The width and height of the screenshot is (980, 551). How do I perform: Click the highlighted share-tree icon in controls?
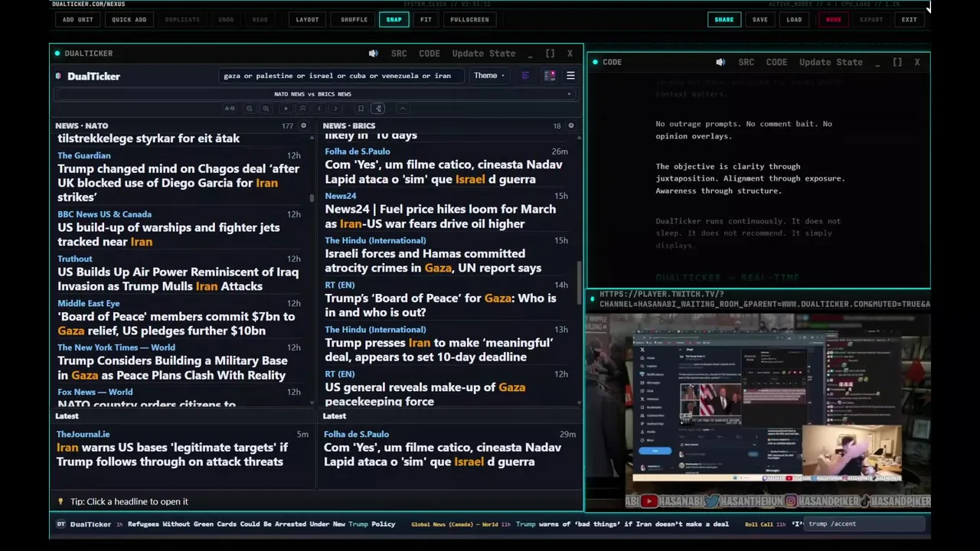[x=378, y=109]
